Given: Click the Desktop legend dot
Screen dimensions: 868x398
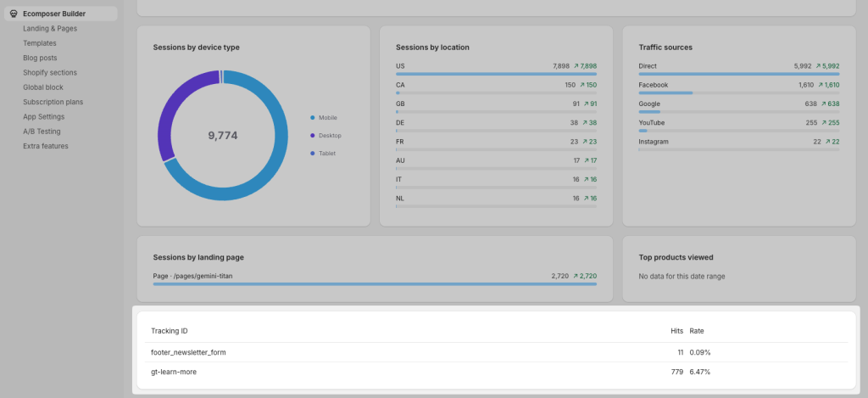Looking at the screenshot, I should pos(312,136).
